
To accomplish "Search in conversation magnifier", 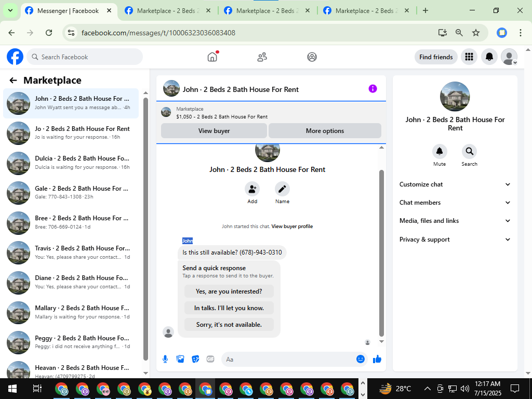I will [469, 151].
